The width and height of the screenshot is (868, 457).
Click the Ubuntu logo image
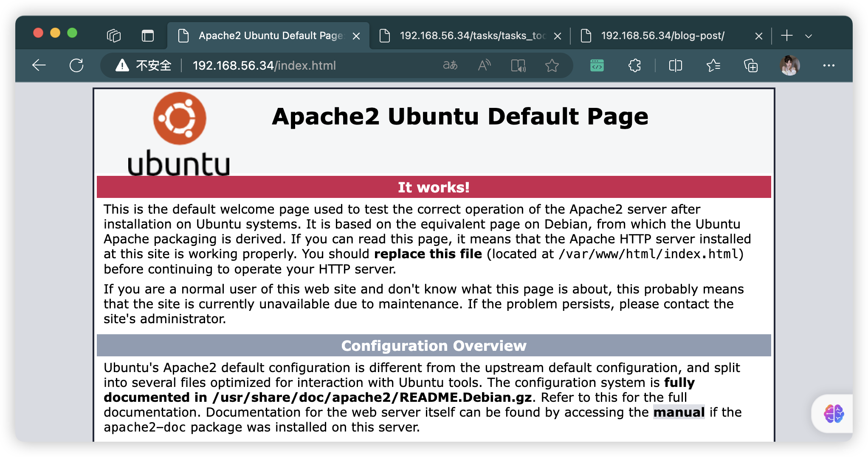[179, 134]
